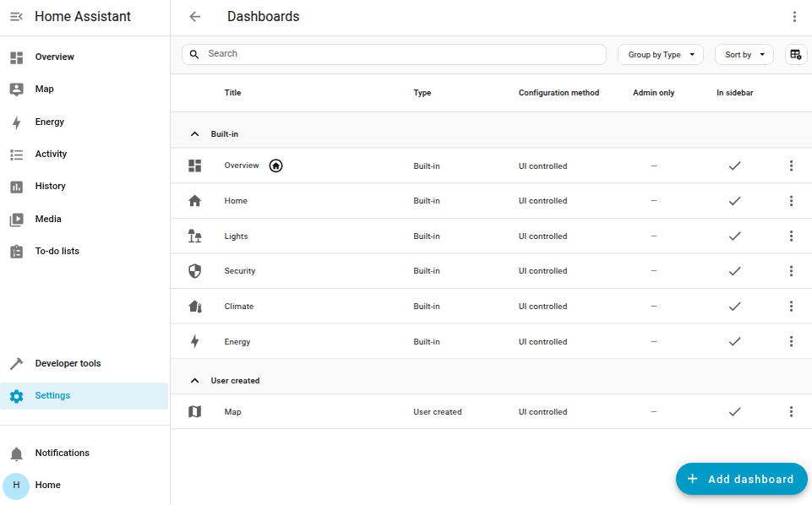Open the overflow menu for the Lights dashboard
This screenshot has height=505, width=812.
(791, 236)
